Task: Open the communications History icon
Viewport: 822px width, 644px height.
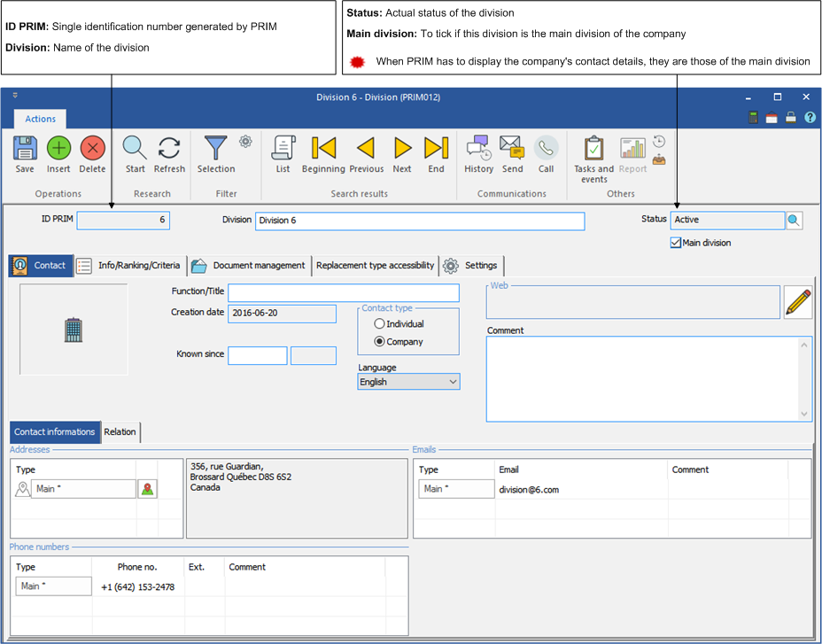Action: coord(478,148)
